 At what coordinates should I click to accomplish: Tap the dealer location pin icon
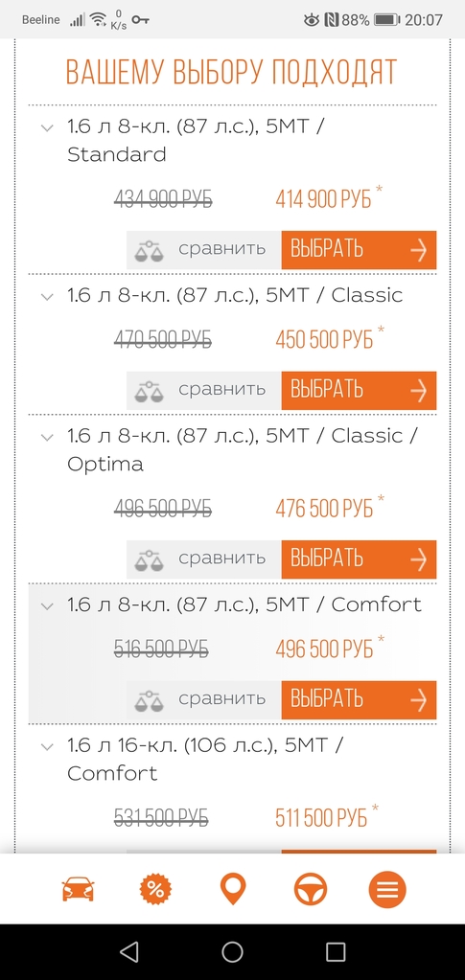[232, 889]
